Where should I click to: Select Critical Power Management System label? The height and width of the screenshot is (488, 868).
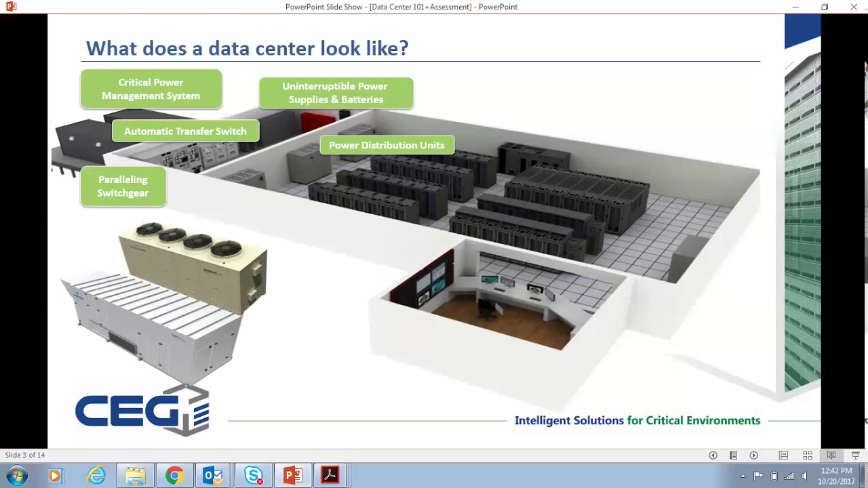151,89
